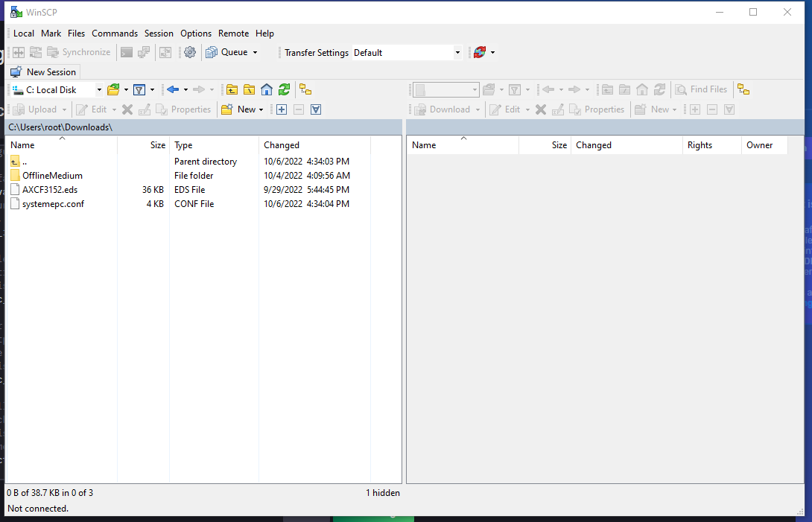This screenshot has width=812, height=522.
Task: Click the Find Files button
Action: (x=702, y=89)
